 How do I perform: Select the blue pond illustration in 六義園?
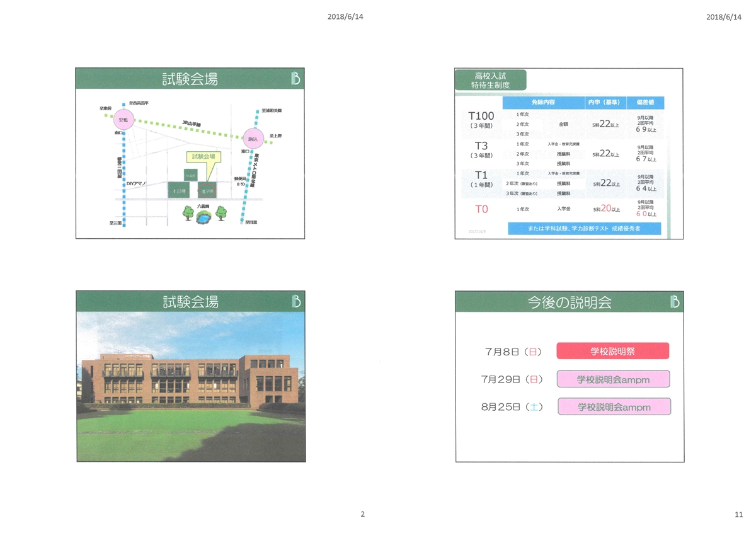[203, 218]
